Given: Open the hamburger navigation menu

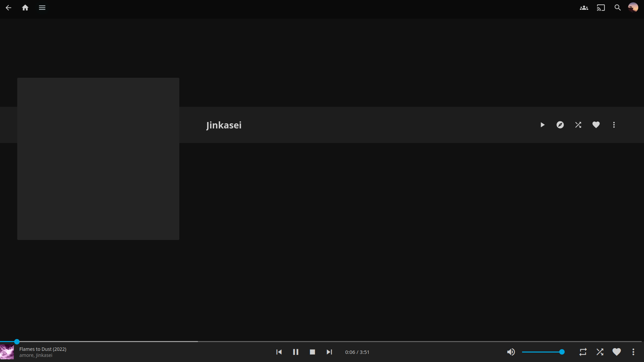Looking at the screenshot, I should [x=42, y=8].
